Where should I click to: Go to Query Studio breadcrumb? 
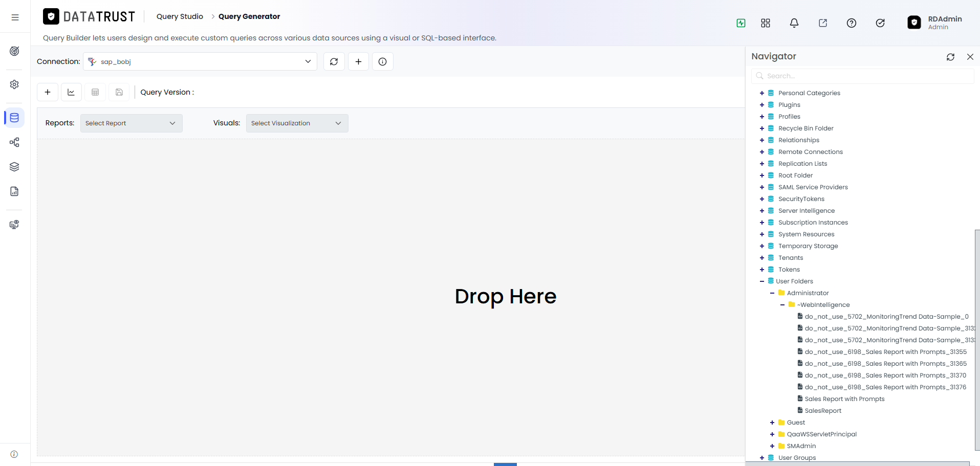180,16
